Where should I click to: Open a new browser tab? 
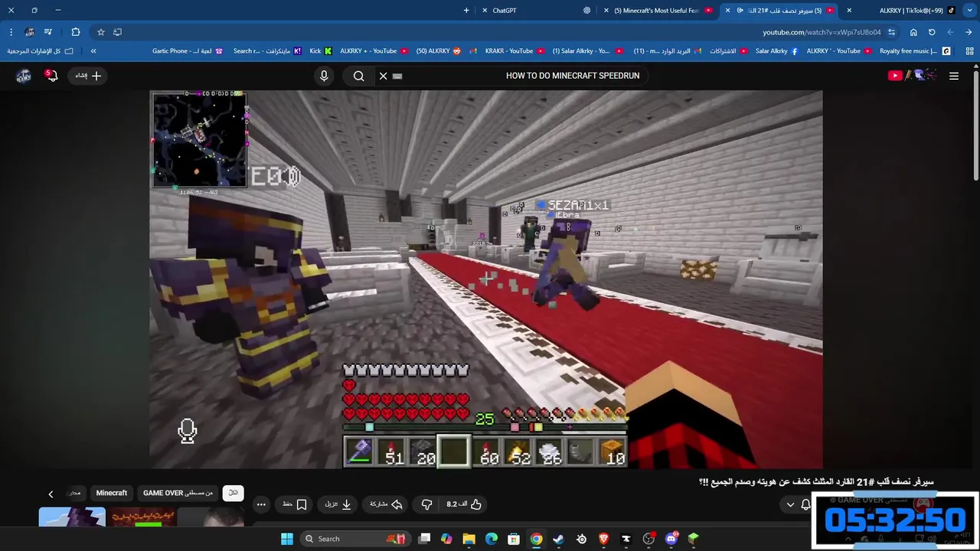pos(466,11)
